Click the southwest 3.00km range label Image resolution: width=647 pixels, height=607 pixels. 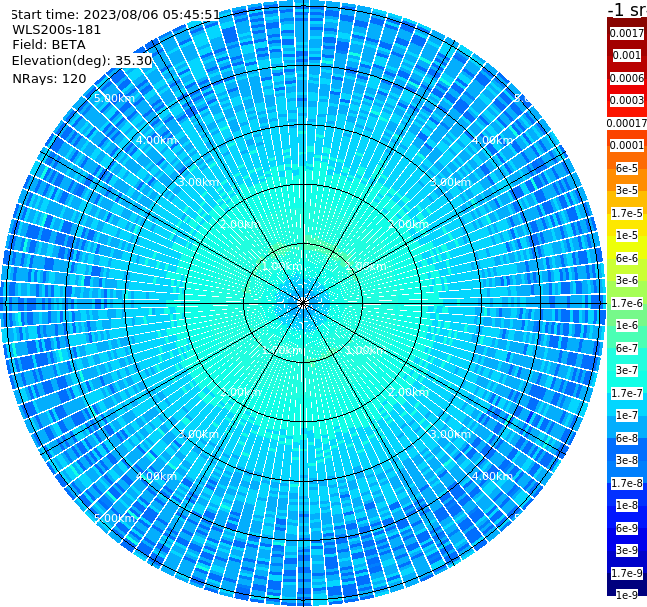click(198, 435)
